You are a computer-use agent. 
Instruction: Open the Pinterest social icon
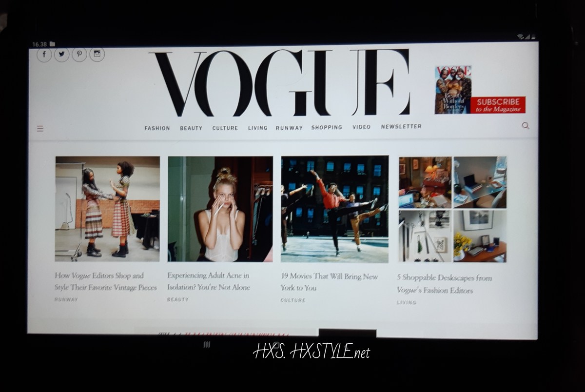(x=79, y=54)
